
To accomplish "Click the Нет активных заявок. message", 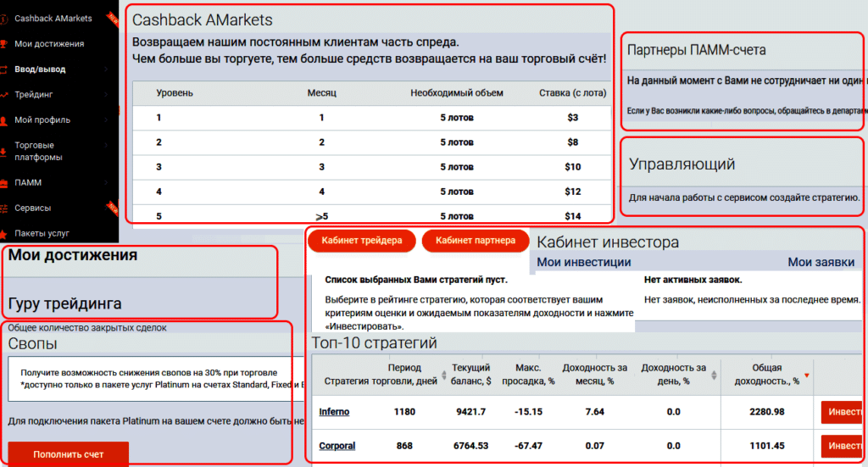I will 693,280.
